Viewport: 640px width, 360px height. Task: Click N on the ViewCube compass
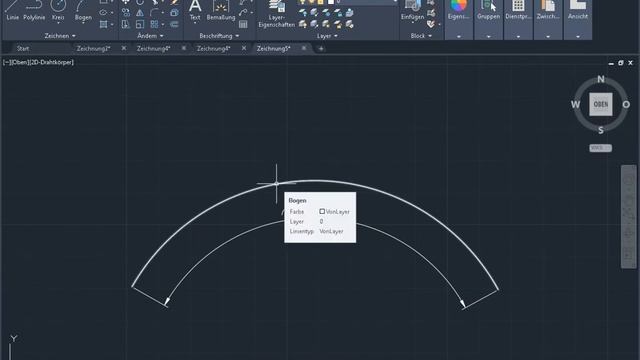(x=601, y=79)
